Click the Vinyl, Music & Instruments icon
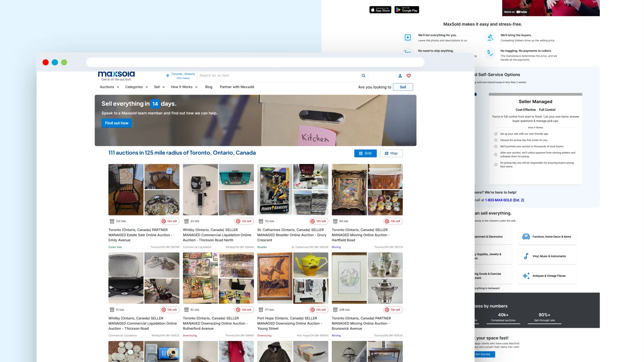Viewport: 644px width, 362px height. 526,256
